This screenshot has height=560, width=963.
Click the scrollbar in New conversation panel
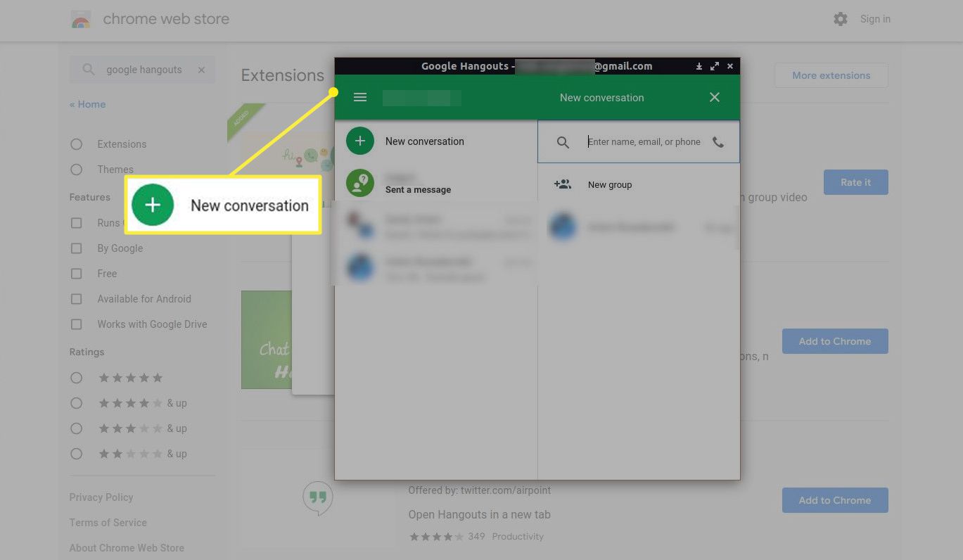[x=737, y=227]
